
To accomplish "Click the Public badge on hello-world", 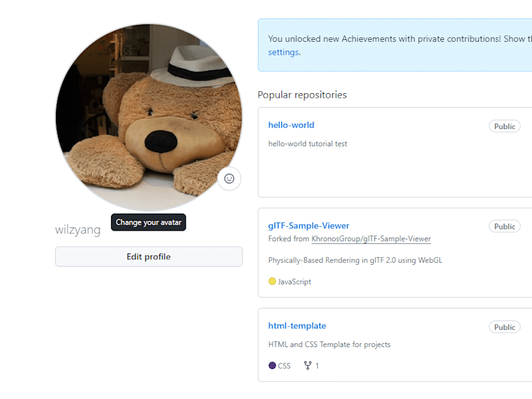I will pyautogui.click(x=505, y=126).
